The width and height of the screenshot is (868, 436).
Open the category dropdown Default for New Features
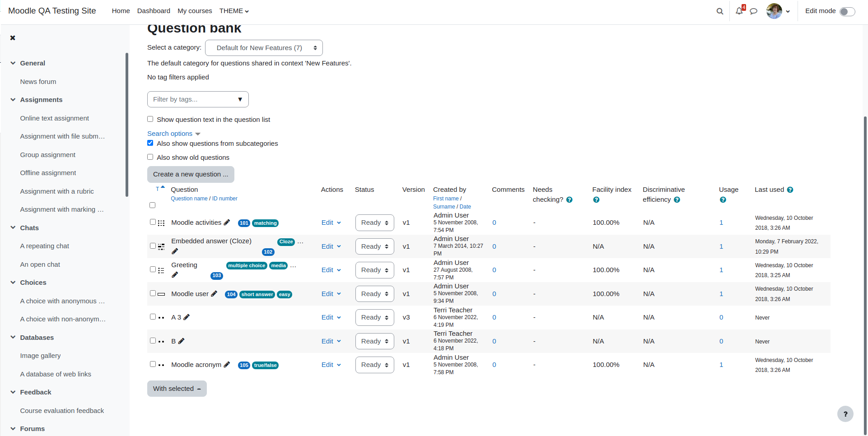pyautogui.click(x=264, y=48)
